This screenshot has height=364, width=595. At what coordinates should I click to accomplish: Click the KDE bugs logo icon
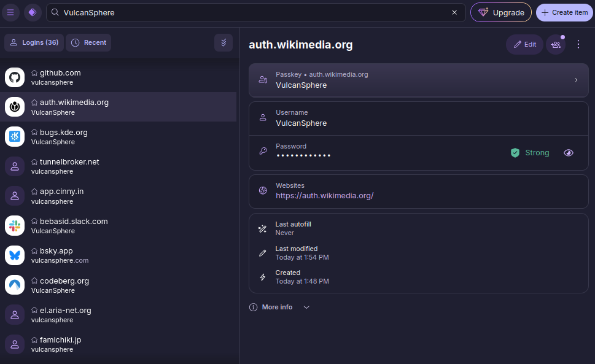(15, 137)
